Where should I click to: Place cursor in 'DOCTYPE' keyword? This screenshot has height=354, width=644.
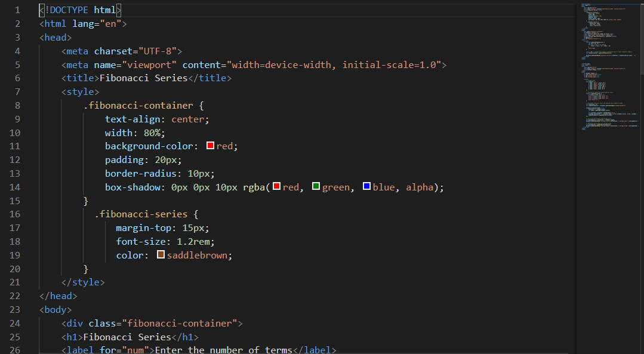pos(69,10)
